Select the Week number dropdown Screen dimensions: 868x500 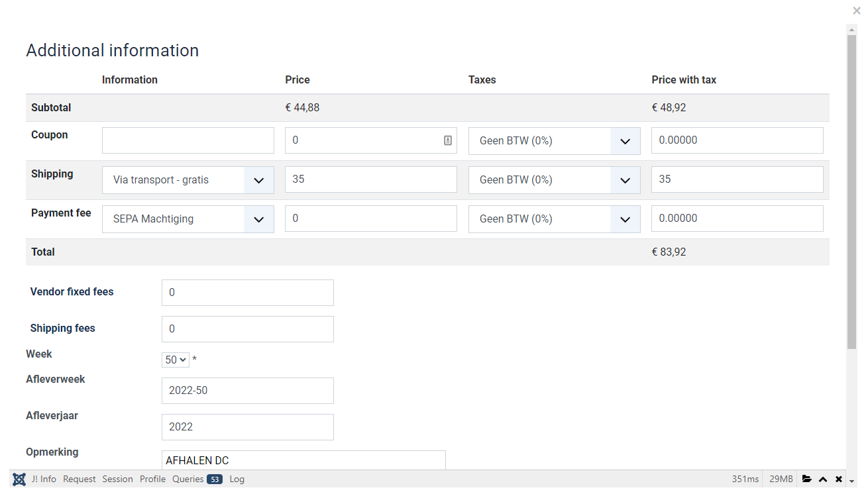pyautogui.click(x=176, y=360)
